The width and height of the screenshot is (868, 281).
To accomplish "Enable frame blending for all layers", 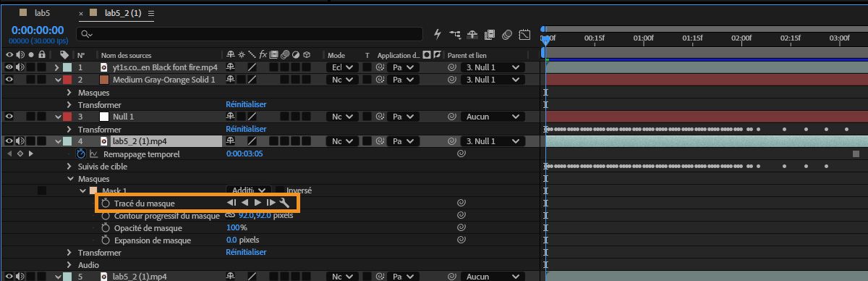I will 490,34.
